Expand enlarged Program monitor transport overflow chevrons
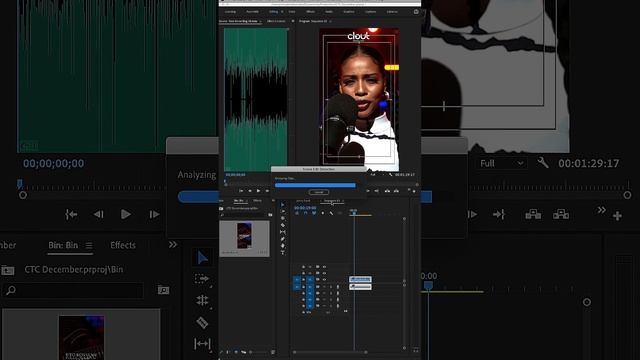640x360 pixels. pos(602,210)
